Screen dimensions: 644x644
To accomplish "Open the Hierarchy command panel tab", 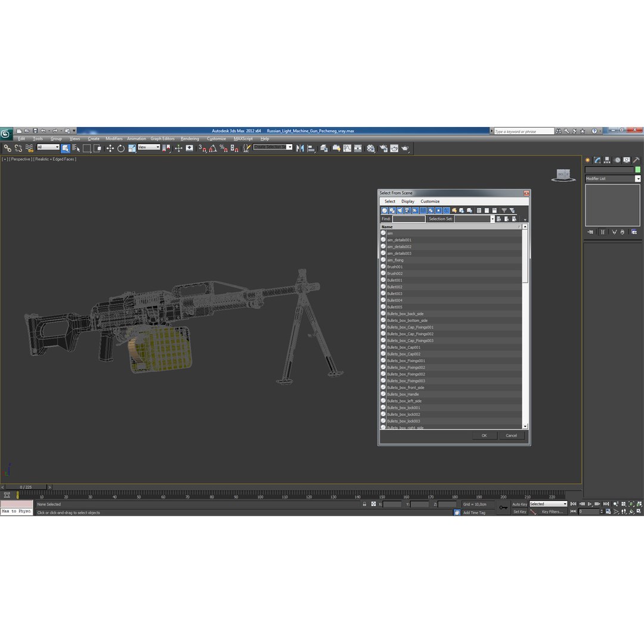I will pyautogui.click(x=607, y=160).
